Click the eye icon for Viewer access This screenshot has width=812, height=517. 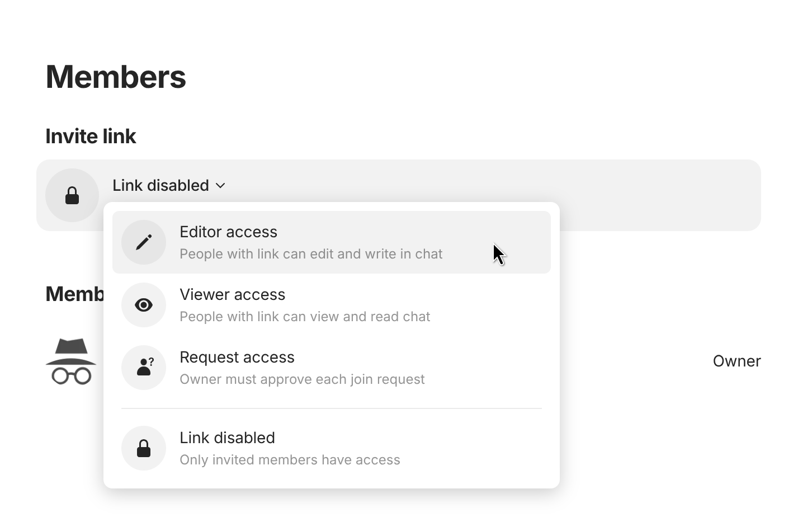tap(144, 305)
